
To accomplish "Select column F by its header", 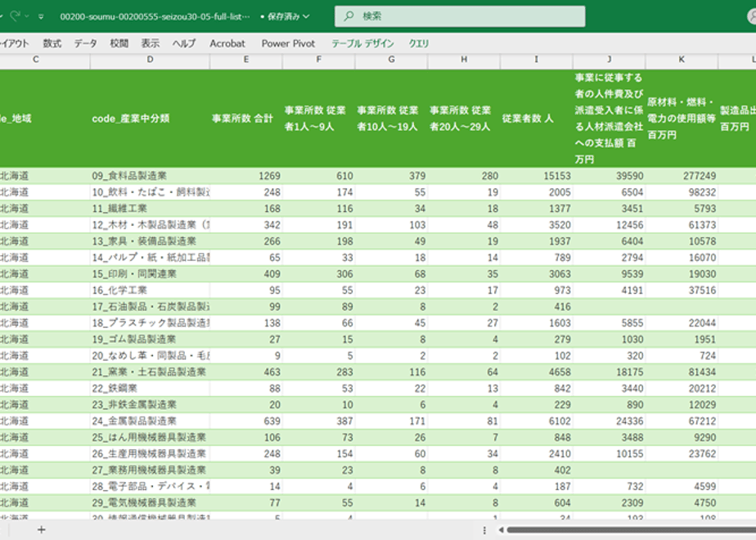I will [319, 60].
